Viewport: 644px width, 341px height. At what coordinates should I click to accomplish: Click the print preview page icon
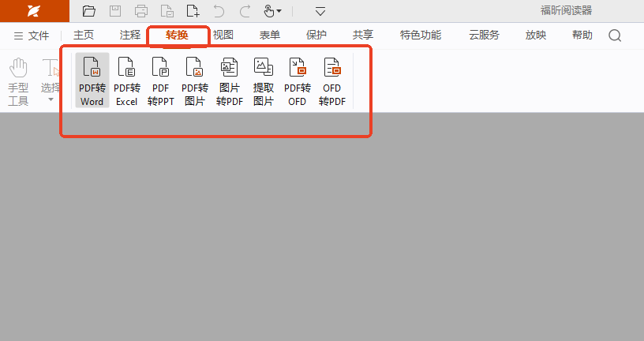pyautogui.click(x=167, y=11)
